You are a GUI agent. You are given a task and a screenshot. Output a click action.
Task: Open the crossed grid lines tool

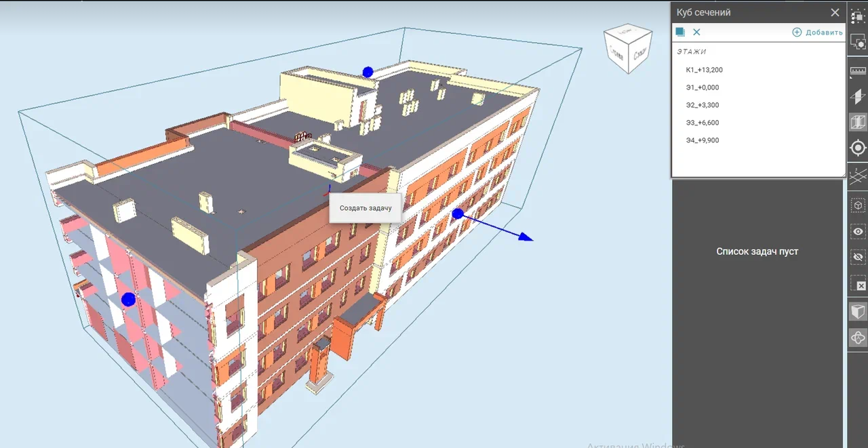point(858,176)
